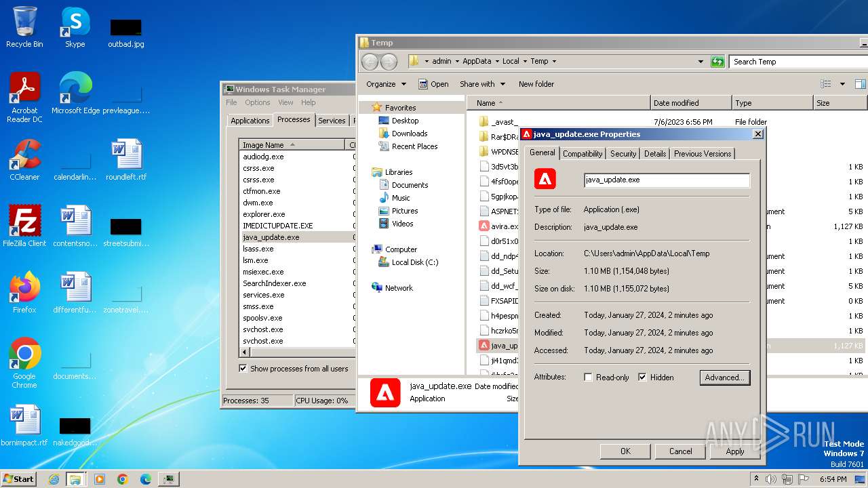
Task: Select Downloads in Favorites pane
Action: coord(410,134)
